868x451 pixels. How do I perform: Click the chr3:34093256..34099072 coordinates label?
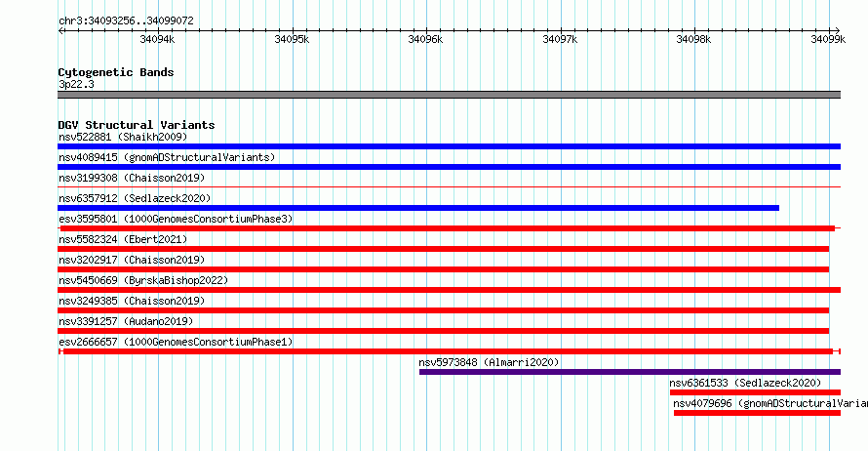126,21
